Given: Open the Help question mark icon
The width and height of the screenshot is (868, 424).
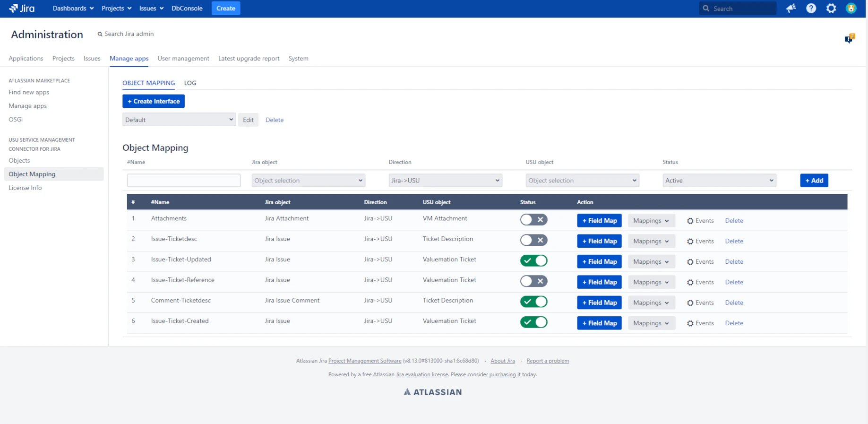Looking at the screenshot, I should pyautogui.click(x=811, y=8).
